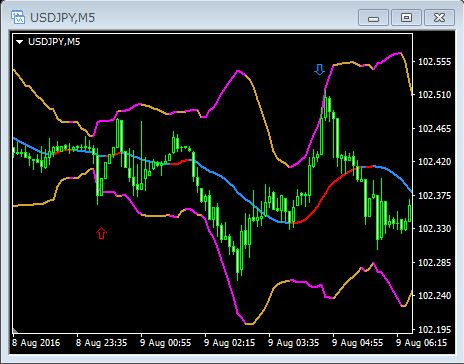Click the 102.330 price label
This screenshot has width=464, height=364.
tap(434, 229)
